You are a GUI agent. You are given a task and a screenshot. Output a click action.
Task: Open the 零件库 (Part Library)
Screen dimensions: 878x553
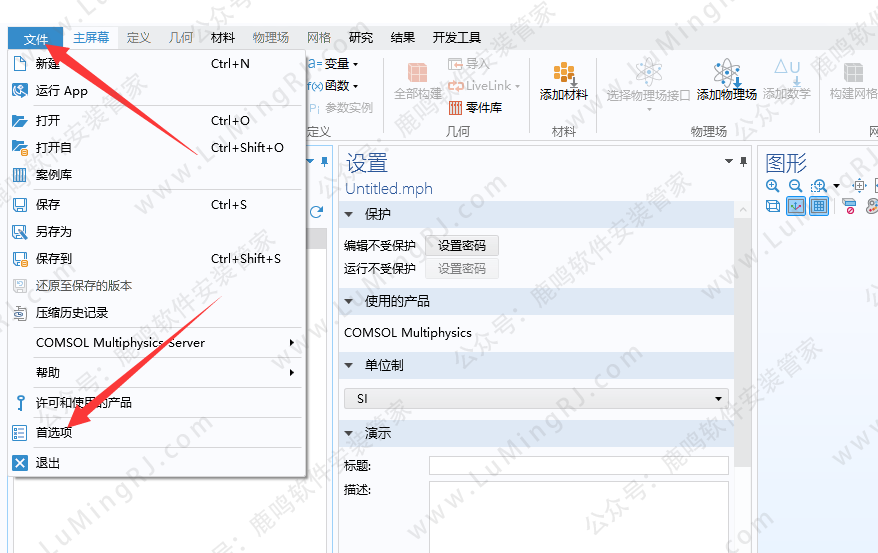[x=476, y=108]
